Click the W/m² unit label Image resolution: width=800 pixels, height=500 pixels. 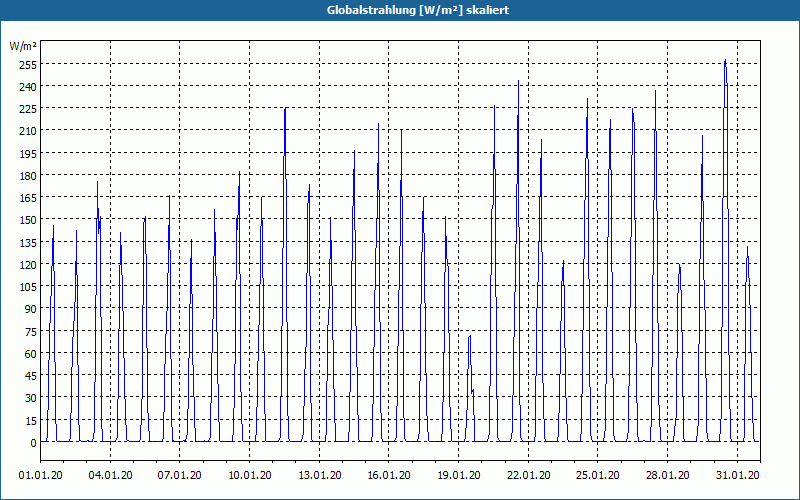pyautogui.click(x=23, y=46)
